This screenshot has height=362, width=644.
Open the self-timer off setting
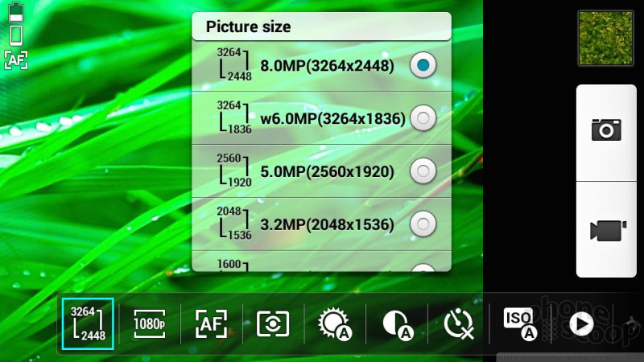pos(459,324)
